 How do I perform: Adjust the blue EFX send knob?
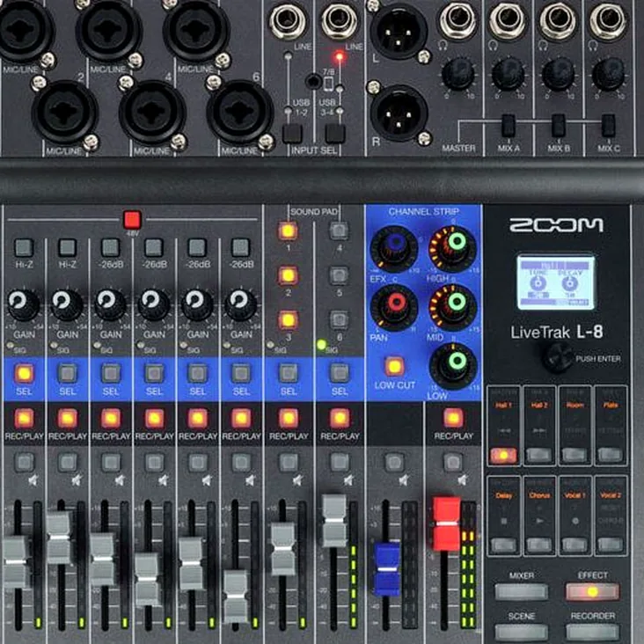[394, 248]
